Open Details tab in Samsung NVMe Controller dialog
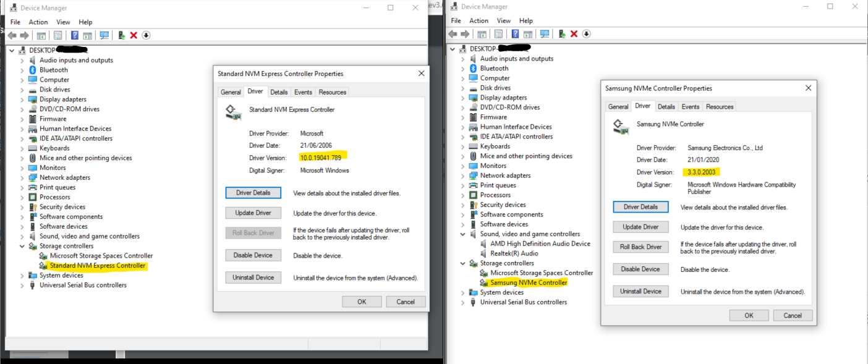The height and width of the screenshot is (364, 868). [x=666, y=107]
